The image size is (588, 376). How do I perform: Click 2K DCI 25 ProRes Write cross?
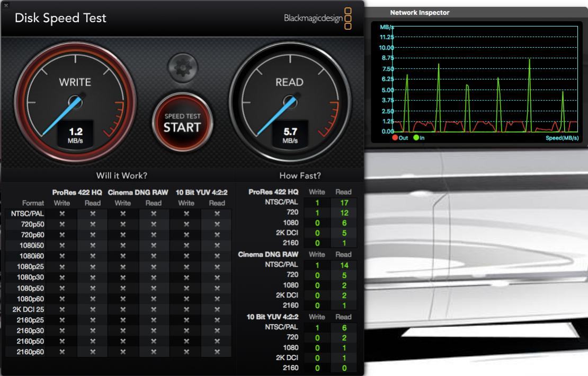point(63,310)
